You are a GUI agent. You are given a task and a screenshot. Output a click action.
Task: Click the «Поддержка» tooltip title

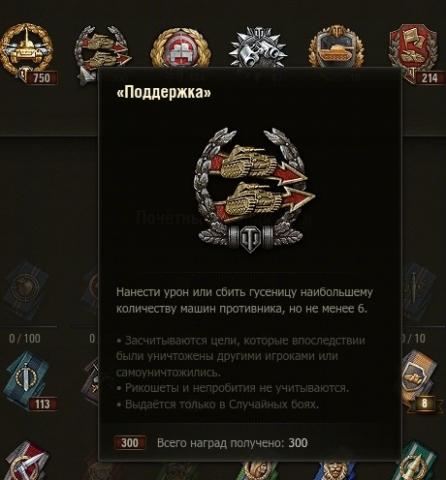[x=164, y=92]
